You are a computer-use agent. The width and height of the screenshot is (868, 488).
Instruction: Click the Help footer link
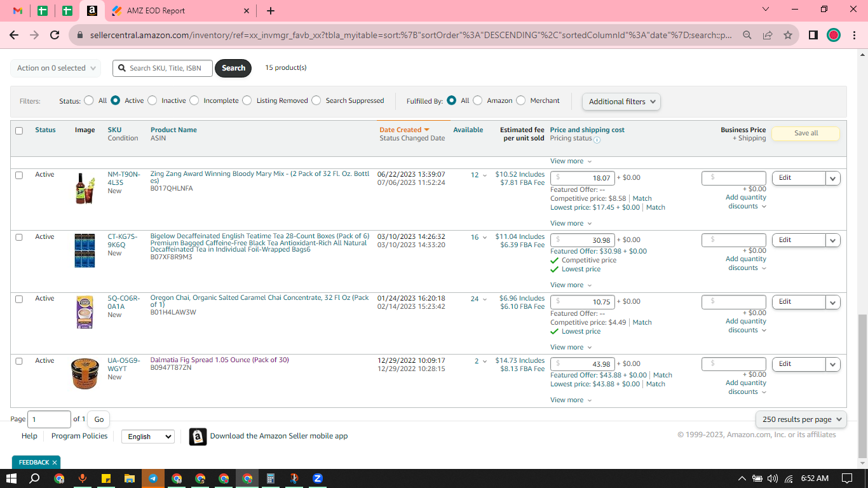pyautogui.click(x=29, y=437)
